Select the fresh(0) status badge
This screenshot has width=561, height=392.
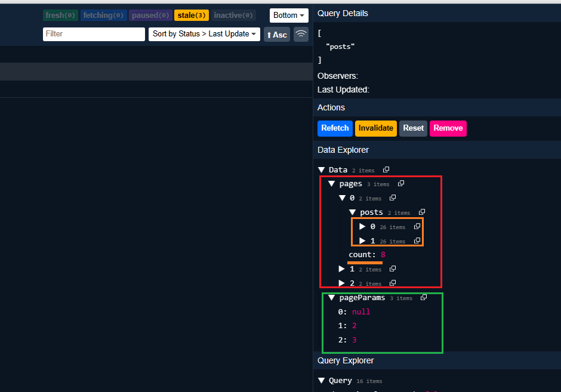60,16
